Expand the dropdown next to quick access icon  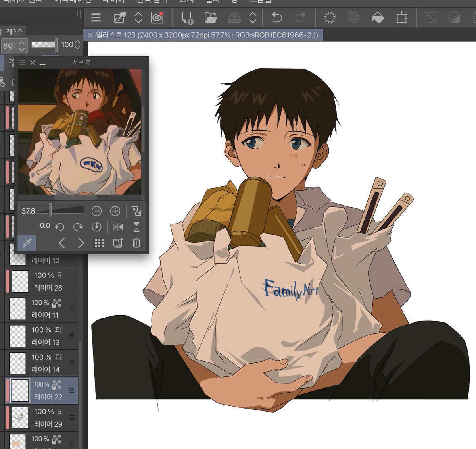pyautogui.click(x=138, y=17)
